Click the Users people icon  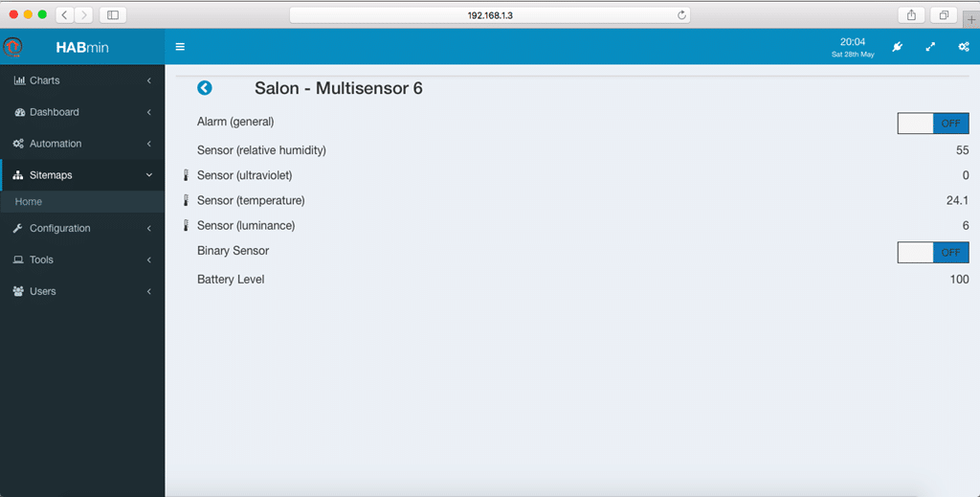[18, 291]
